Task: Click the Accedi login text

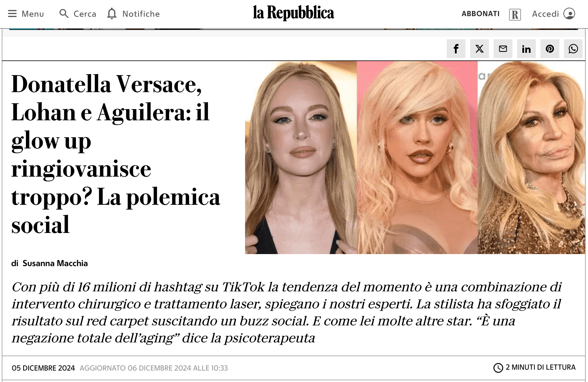Action: coord(545,14)
